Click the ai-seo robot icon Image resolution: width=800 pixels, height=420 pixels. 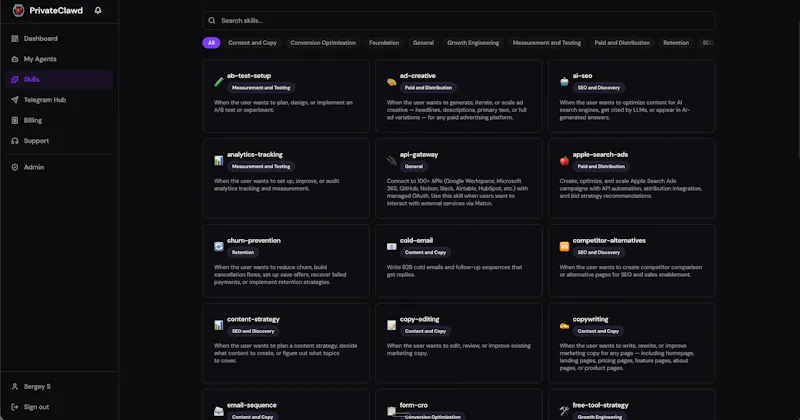click(564, 82)
